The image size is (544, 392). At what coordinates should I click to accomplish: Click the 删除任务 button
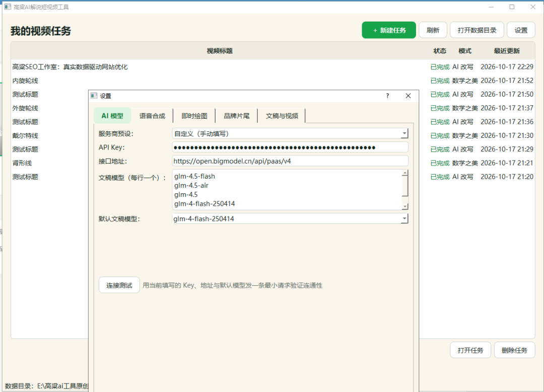point(514,350)
